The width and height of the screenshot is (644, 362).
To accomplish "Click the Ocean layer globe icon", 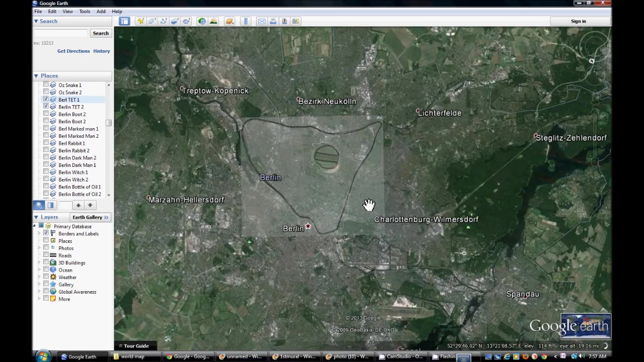I will coord(53,270).
